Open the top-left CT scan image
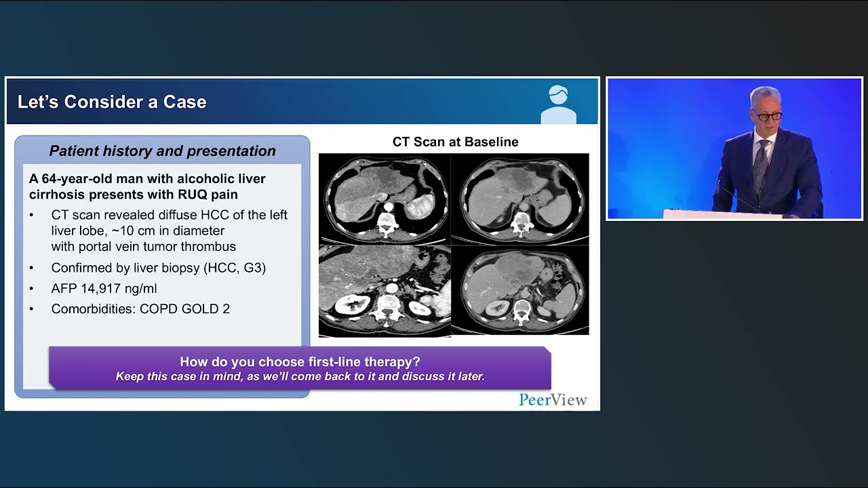The height and width of the screenshot is (488, 868). coord(384,199)
